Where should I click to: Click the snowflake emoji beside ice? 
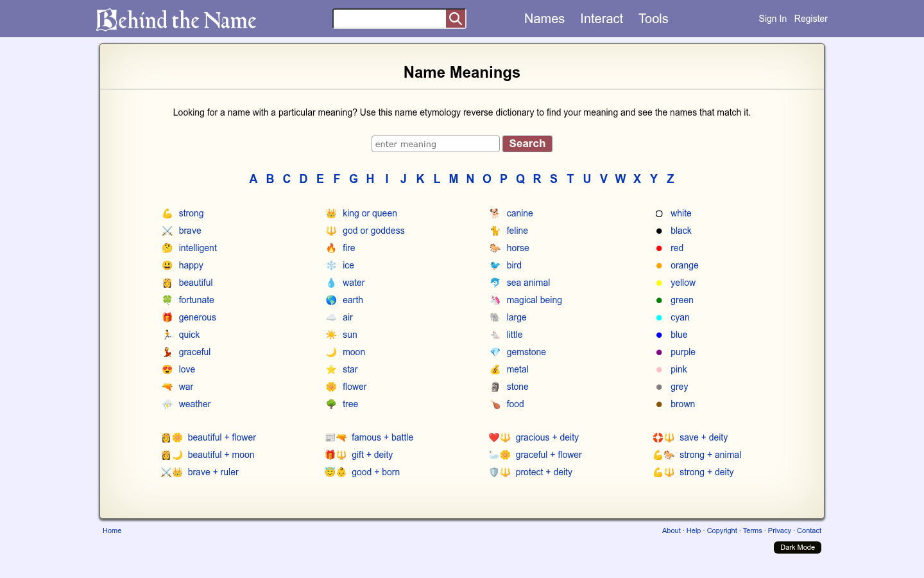coord(331,265)
